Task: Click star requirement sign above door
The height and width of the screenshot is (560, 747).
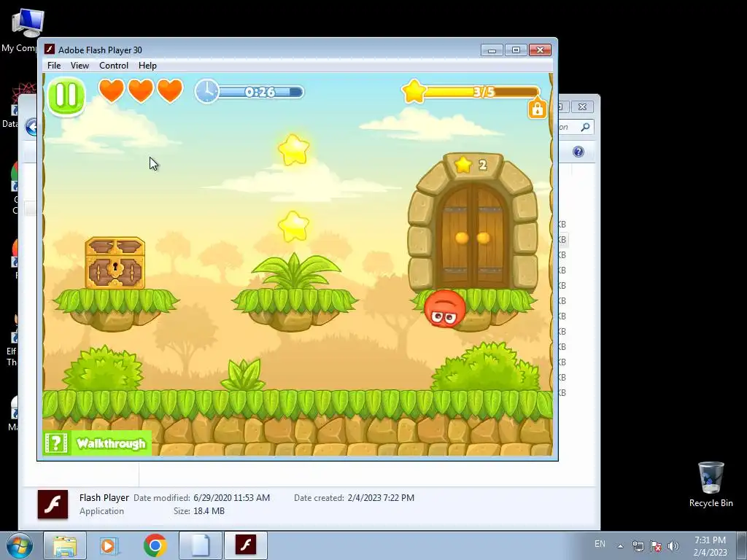Action: pyautogui.click(x=472, y=166)
